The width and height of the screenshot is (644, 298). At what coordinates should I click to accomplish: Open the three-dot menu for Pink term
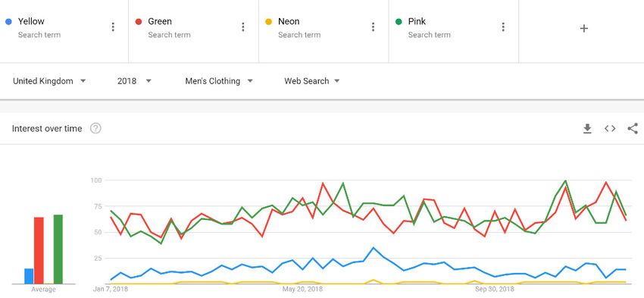coord(503,27)
